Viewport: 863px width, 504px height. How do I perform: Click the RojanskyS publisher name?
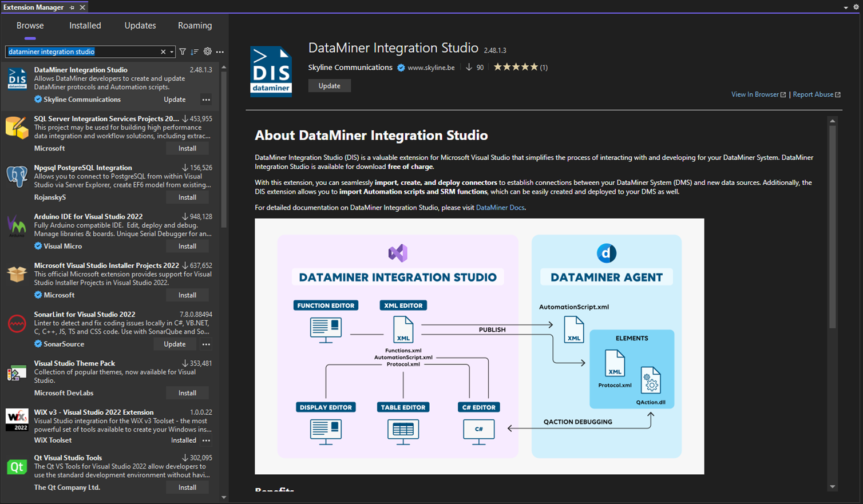coord(50,197)
